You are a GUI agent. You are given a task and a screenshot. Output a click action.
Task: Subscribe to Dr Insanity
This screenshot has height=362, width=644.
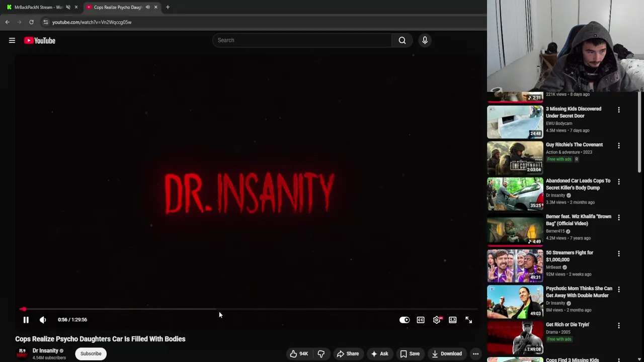pos(91,353)
